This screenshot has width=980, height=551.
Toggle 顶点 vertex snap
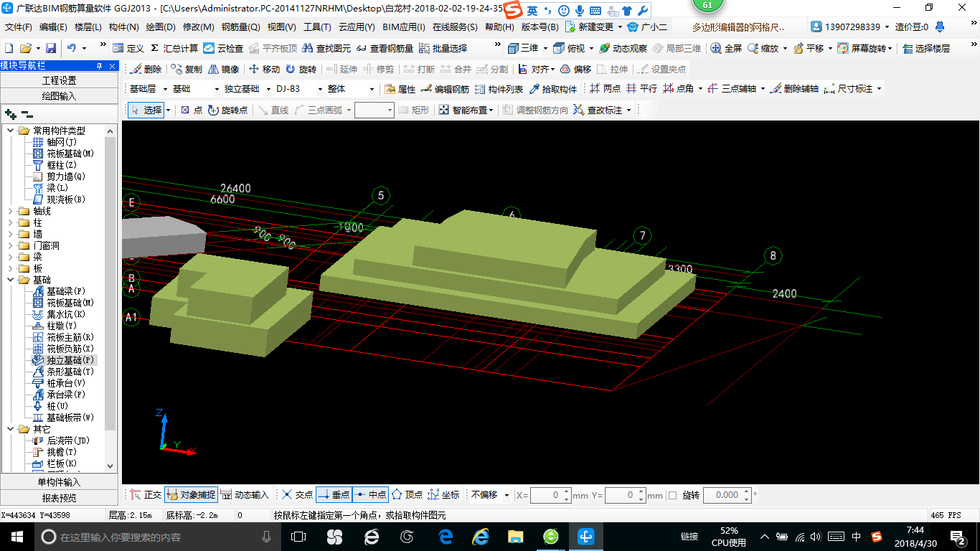(407, 494)
